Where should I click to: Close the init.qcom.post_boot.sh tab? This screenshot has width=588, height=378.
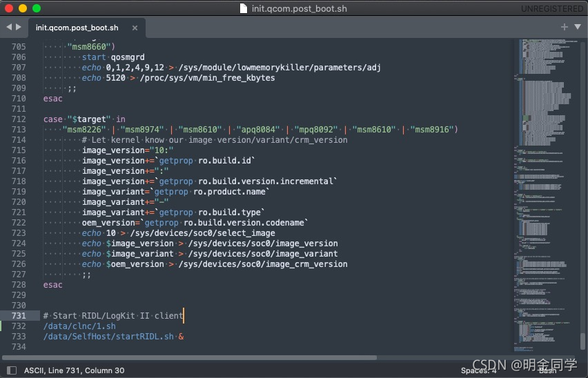coord(135,28)
